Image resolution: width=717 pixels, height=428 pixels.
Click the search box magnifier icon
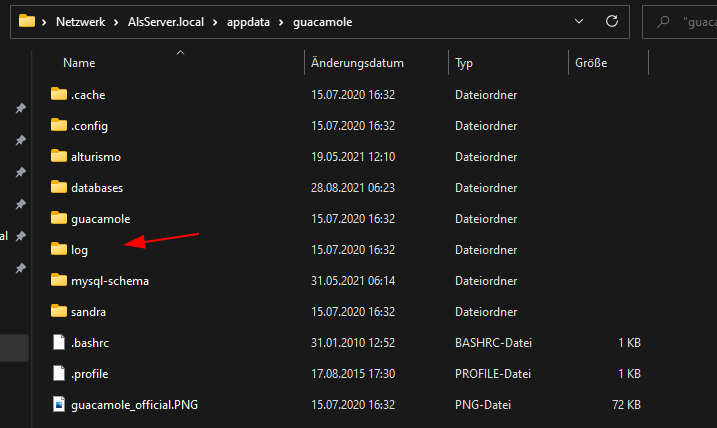(x=663, y=21)
